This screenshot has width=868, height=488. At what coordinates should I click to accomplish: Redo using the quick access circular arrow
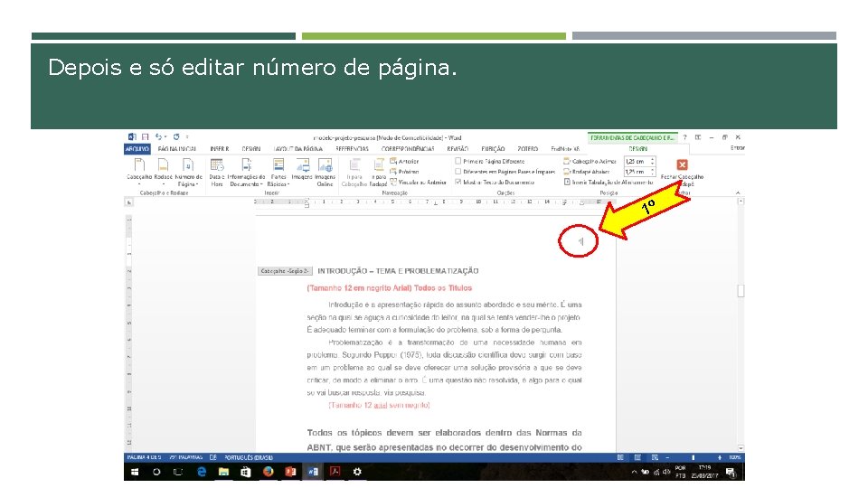(176, 136)
